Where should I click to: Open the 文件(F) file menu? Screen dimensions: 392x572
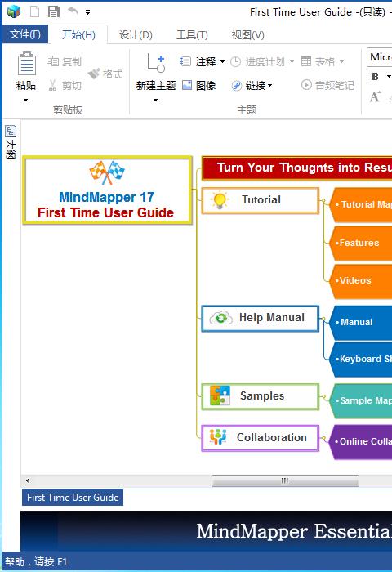24,34
